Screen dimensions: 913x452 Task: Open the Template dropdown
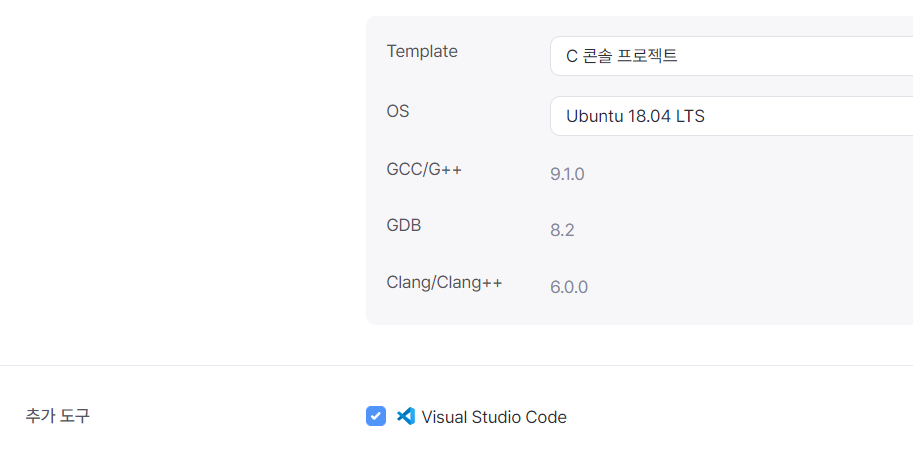coord(730,56)
